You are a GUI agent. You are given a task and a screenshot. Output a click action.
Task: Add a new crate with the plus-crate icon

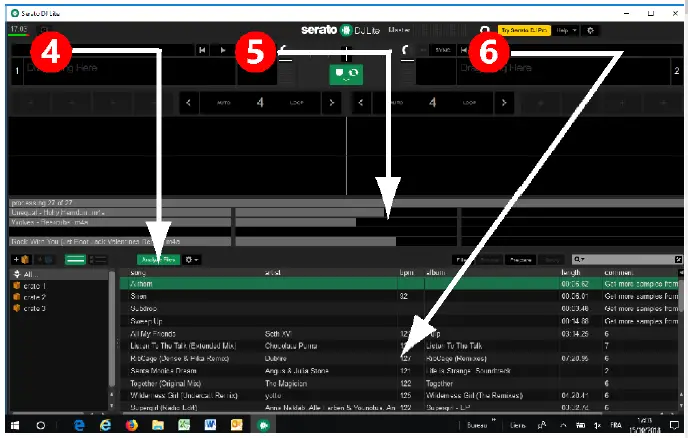(21, 259)
